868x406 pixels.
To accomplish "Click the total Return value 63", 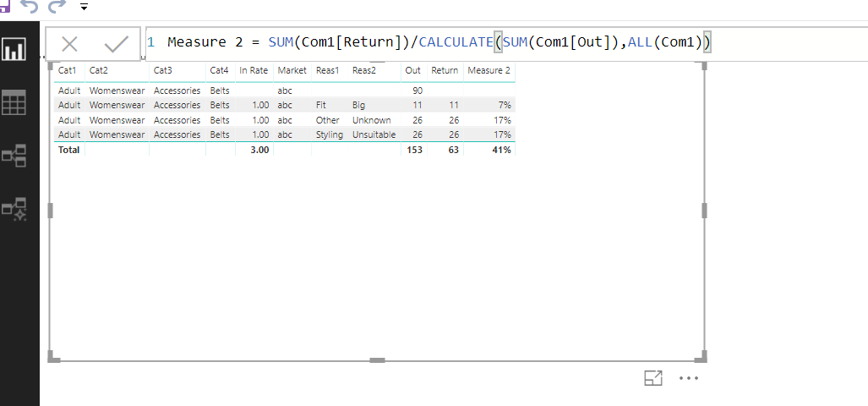I will pyautogui.click(x=453, y=150).
